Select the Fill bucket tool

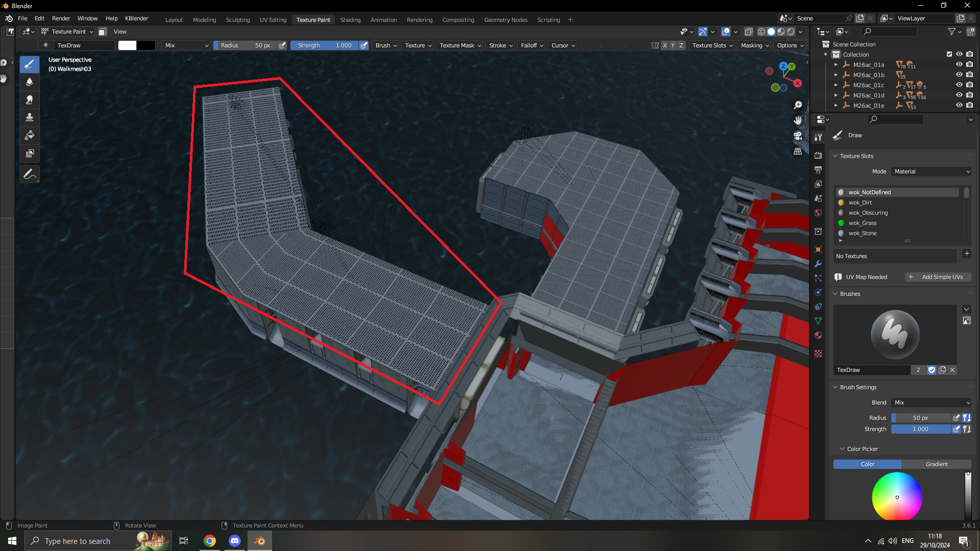click(x=30, y=136)
